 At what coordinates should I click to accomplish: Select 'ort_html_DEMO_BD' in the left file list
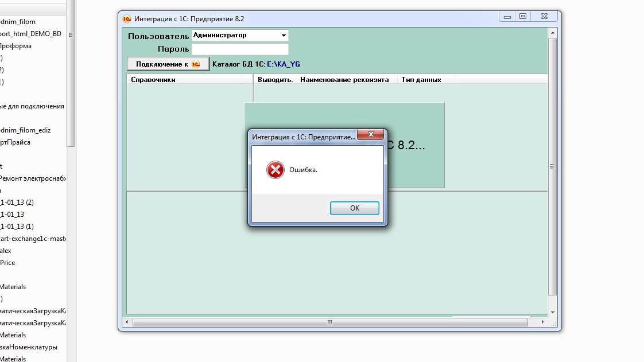tap(31, 34)
